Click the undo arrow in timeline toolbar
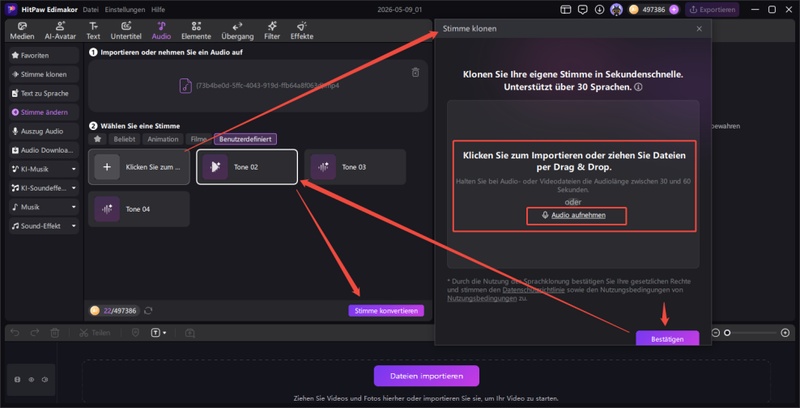 pos(15,333)
